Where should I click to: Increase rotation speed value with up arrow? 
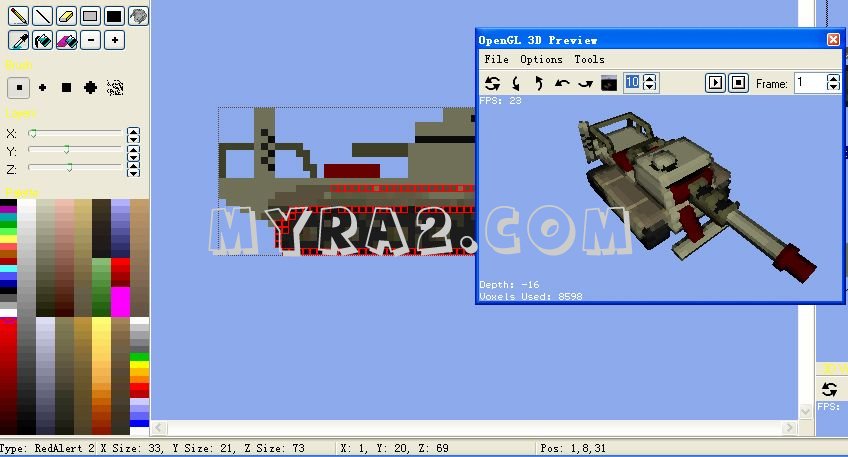click(650, 78)
